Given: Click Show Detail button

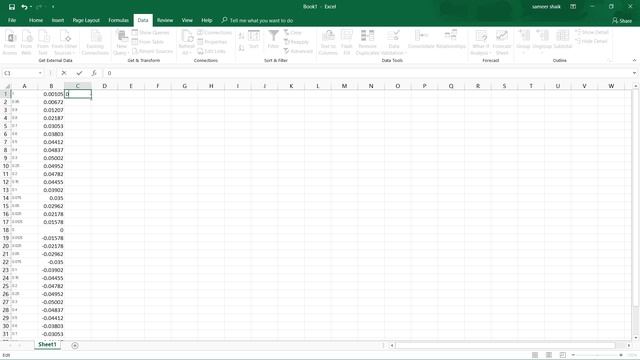Looking at the screenshot, I should coord(592,32).
